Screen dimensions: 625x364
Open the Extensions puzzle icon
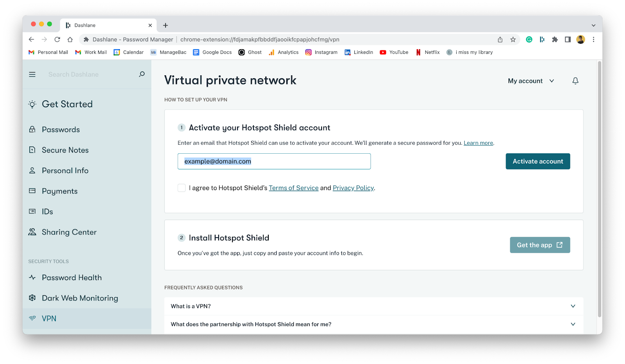tap(555, 39)
